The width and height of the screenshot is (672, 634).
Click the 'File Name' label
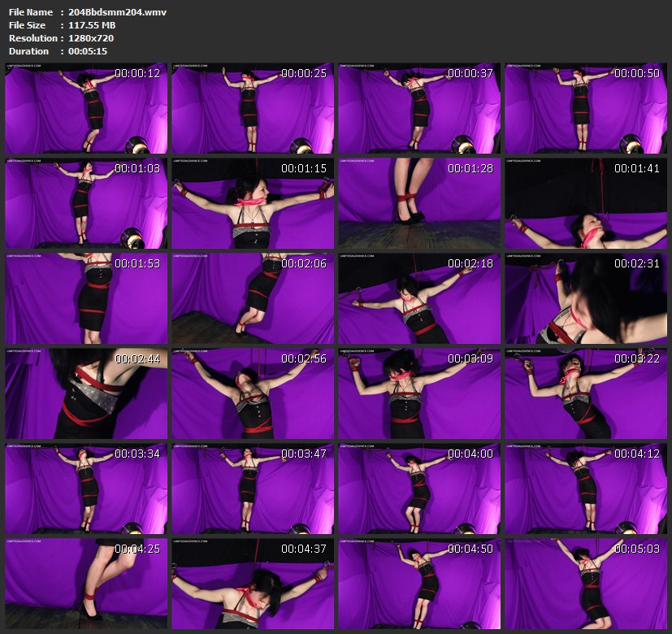coord(31,12)
